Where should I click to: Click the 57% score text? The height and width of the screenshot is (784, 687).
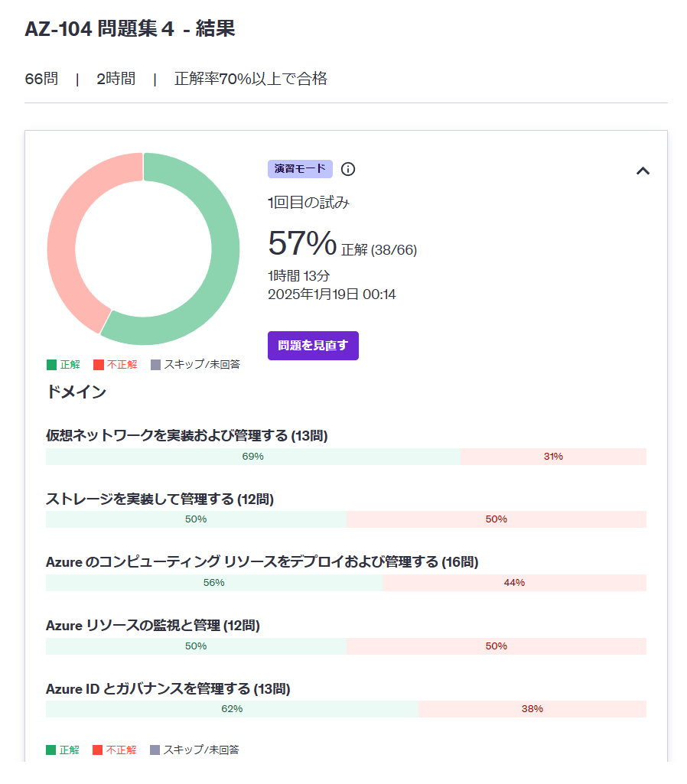302,243
